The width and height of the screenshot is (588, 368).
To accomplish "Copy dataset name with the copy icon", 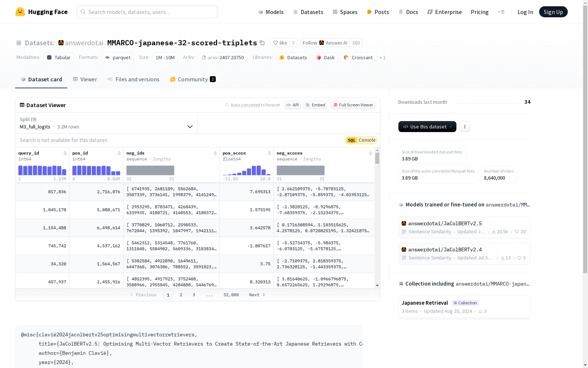I will click(x=262, y=43).
